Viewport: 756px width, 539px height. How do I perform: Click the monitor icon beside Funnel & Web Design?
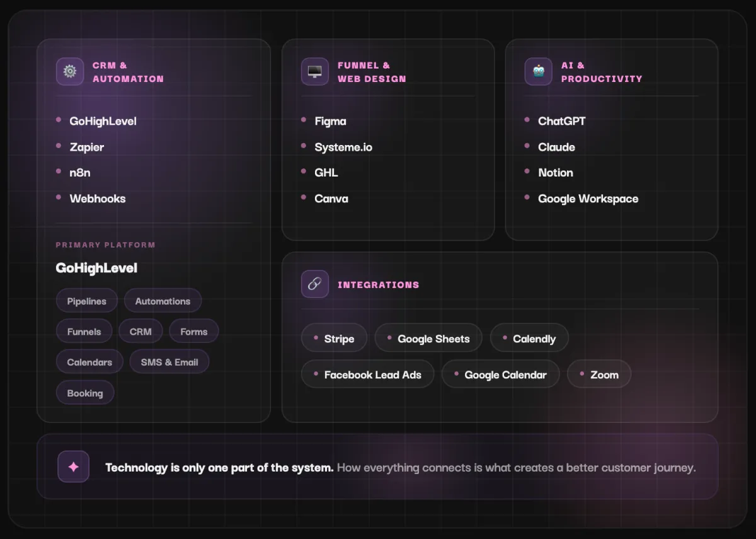pos(315,71)
